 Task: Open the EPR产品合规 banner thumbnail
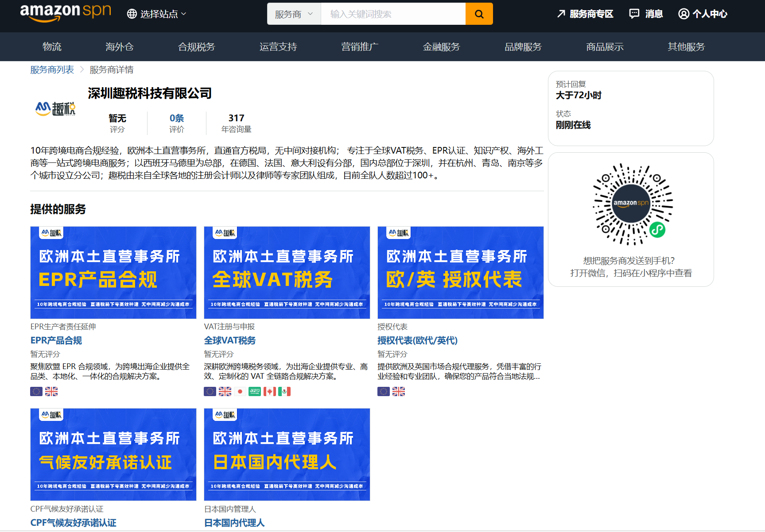(x=113, y=273)
